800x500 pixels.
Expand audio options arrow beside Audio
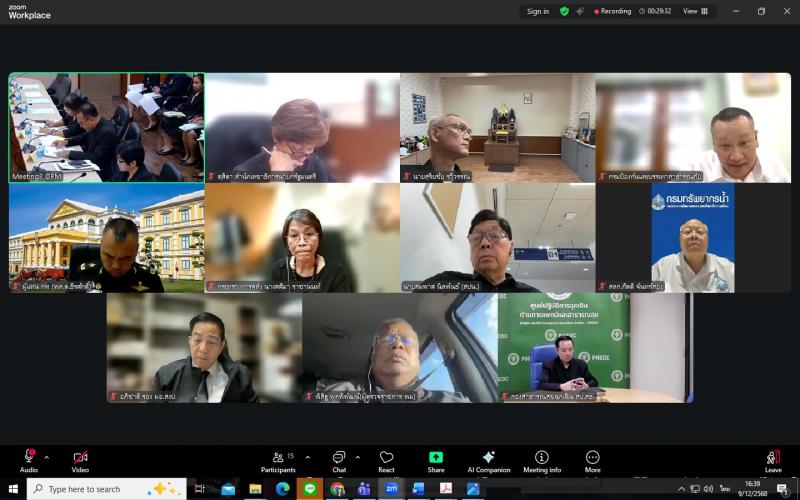pos(46,458)
